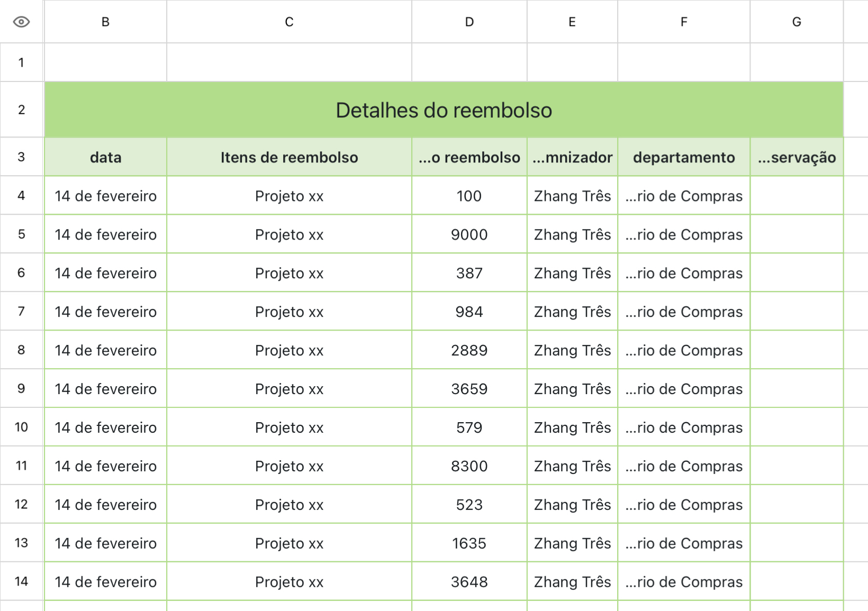This screenshot has width=868, height=611.
Task: Select the cell with value 9000
Action: click(x=469, y=234)
